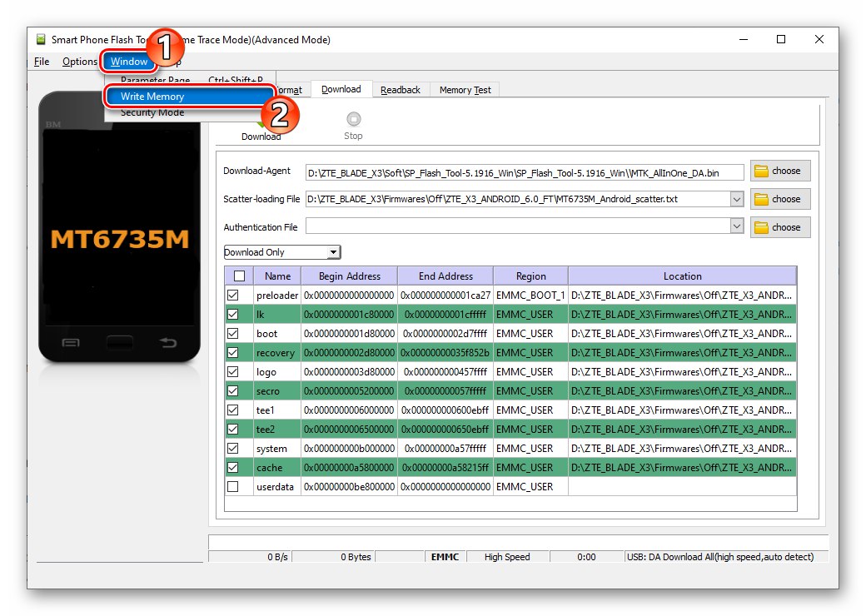Click the MT6735M phone image

click(x=119, y=227)
